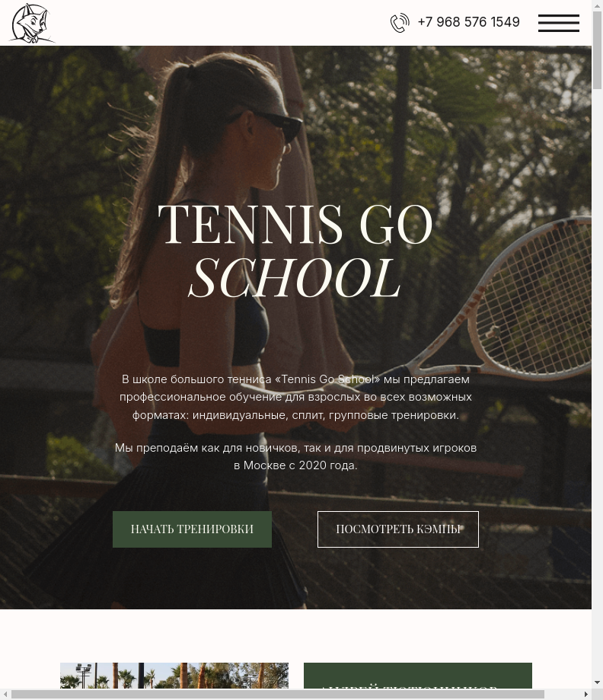The width and height of the screenshot is (603, 700).
Task: Click the phone handset icon
Action: [400, 23]
